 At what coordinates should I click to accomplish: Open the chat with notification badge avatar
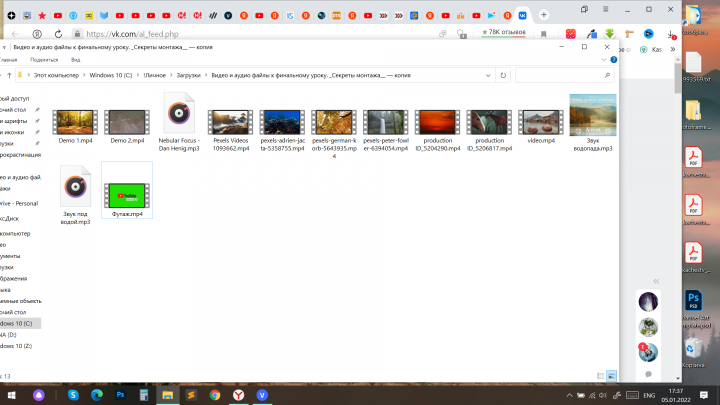pyautogui.click(x=648, y=352)
